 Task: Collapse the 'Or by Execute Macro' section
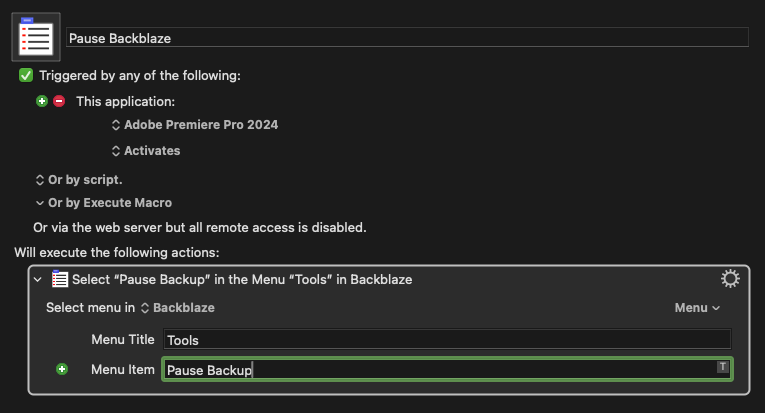[40, 203]
